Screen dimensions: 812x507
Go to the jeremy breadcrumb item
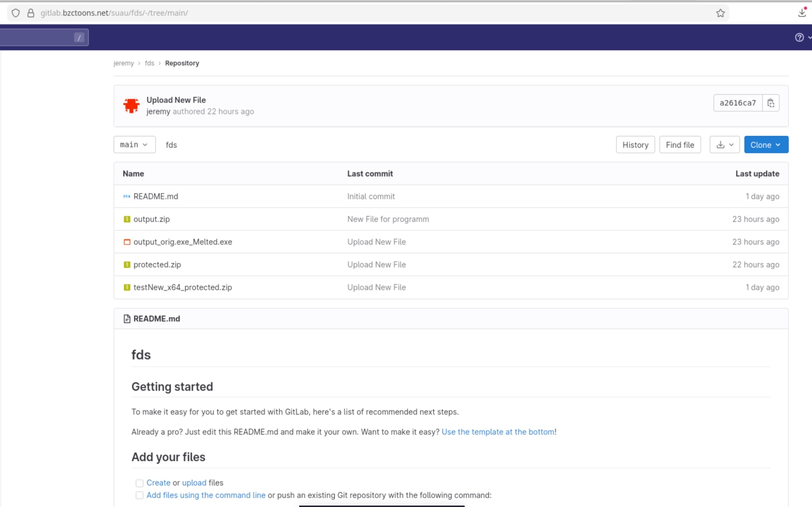(x=124, y=63)
